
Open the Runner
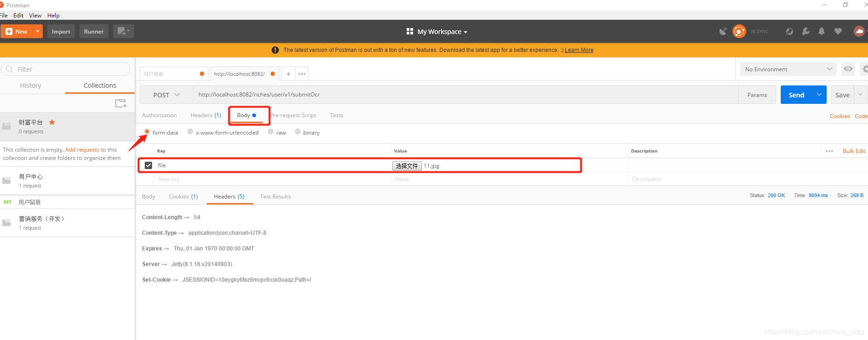click(x=94, y=31)
